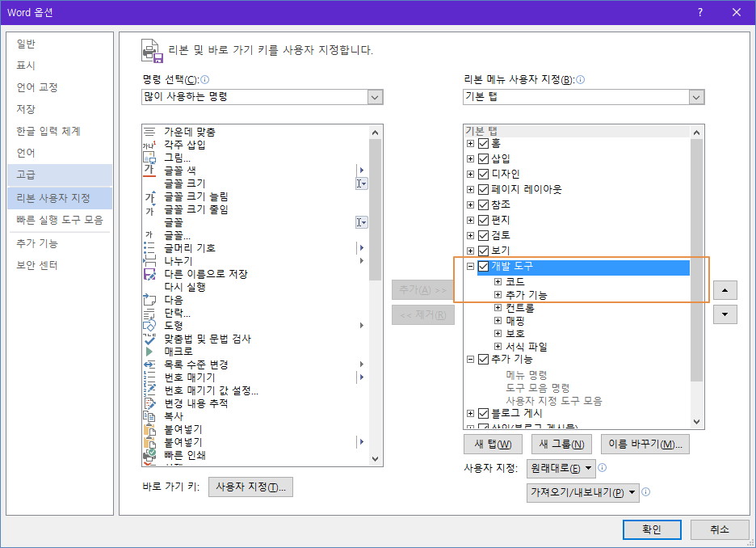Toggle the 디자인 tab checkbox
756x548 pixels.
(x=483, y=174)
